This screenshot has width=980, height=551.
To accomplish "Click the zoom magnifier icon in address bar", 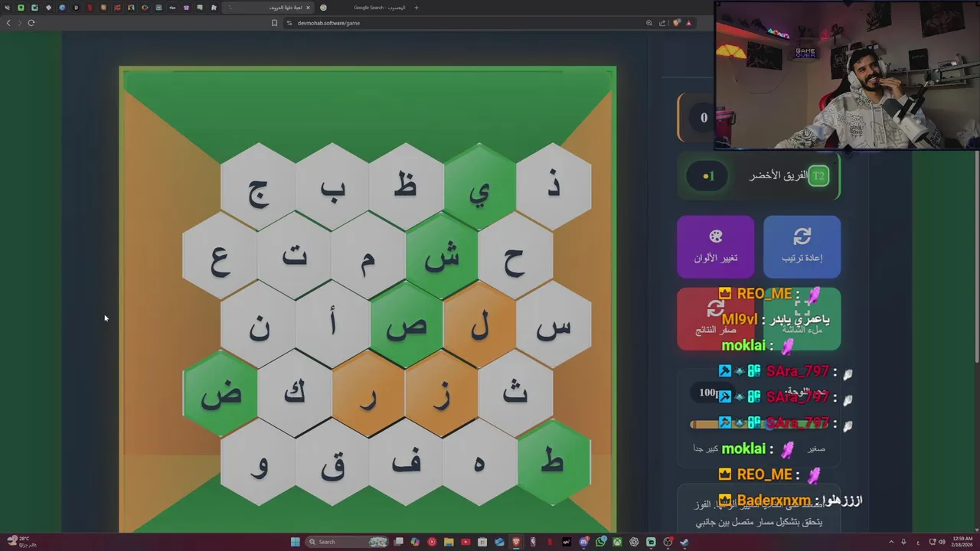I will tap(649, 23).
